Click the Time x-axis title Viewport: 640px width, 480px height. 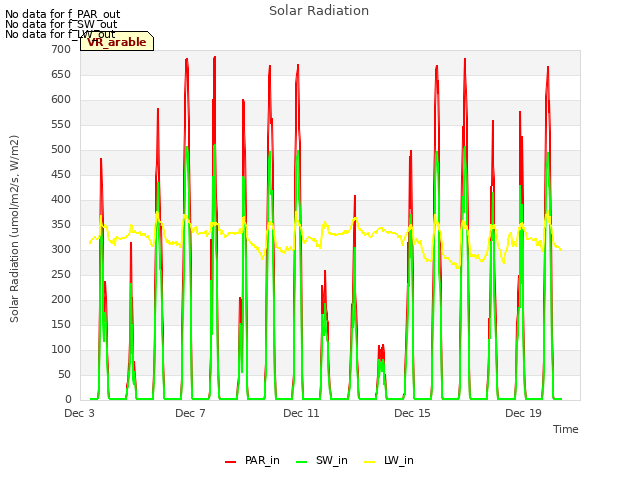tap(566, 429)
